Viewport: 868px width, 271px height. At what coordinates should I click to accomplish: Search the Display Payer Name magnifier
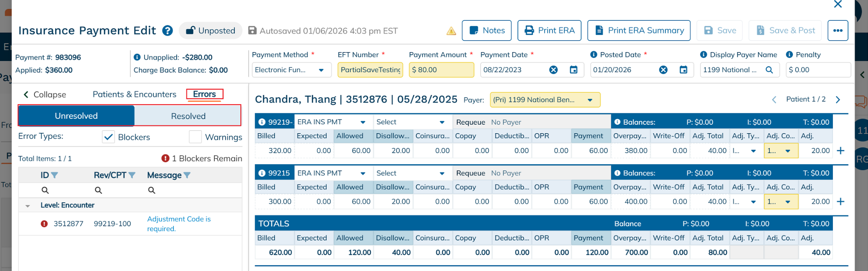(x=769, y=70)
